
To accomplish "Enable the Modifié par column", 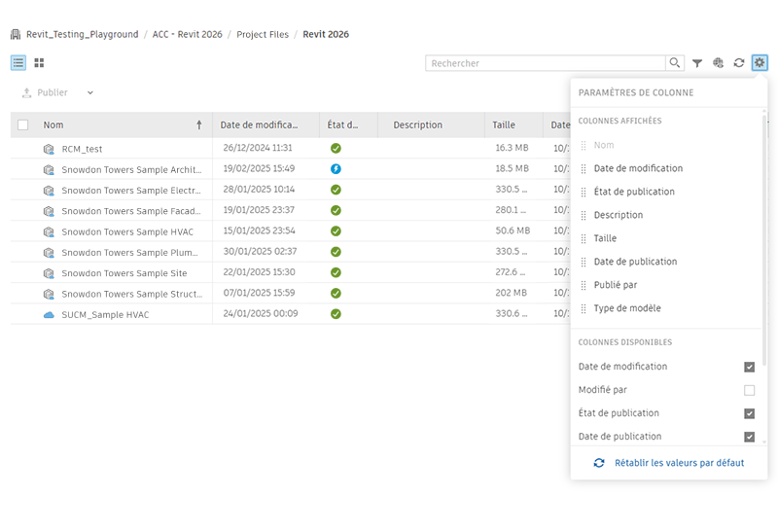I will tap(749, 390).
